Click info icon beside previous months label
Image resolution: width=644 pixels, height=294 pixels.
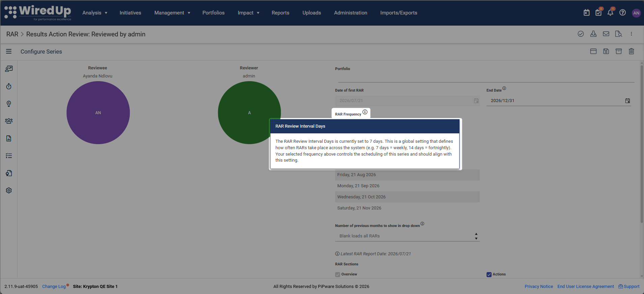click(422, 224)
